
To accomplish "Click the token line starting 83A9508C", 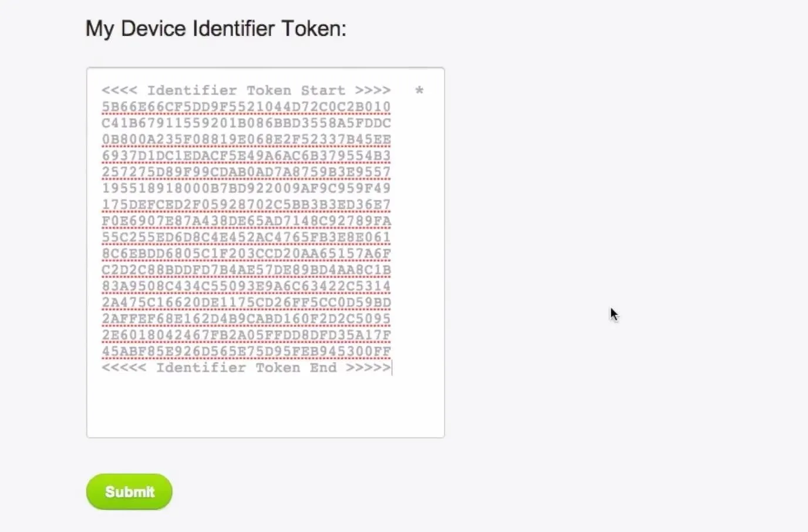I will 246,286.
